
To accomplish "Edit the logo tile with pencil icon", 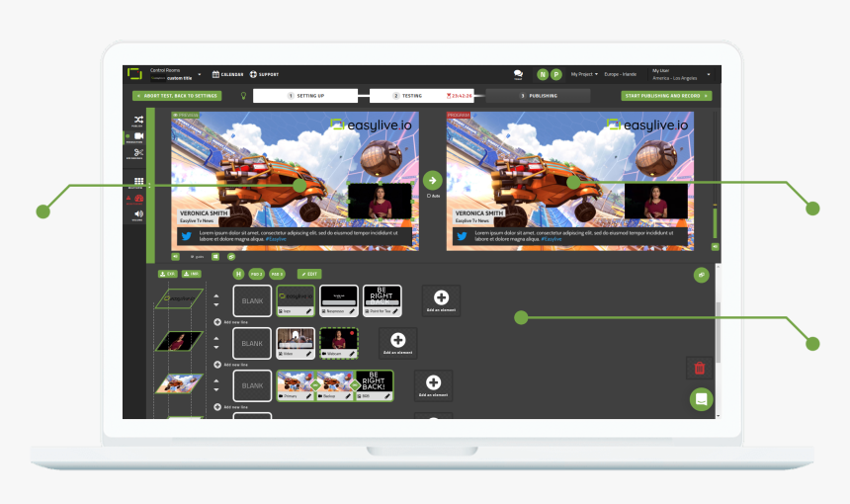I will click(x=308, y=311).
